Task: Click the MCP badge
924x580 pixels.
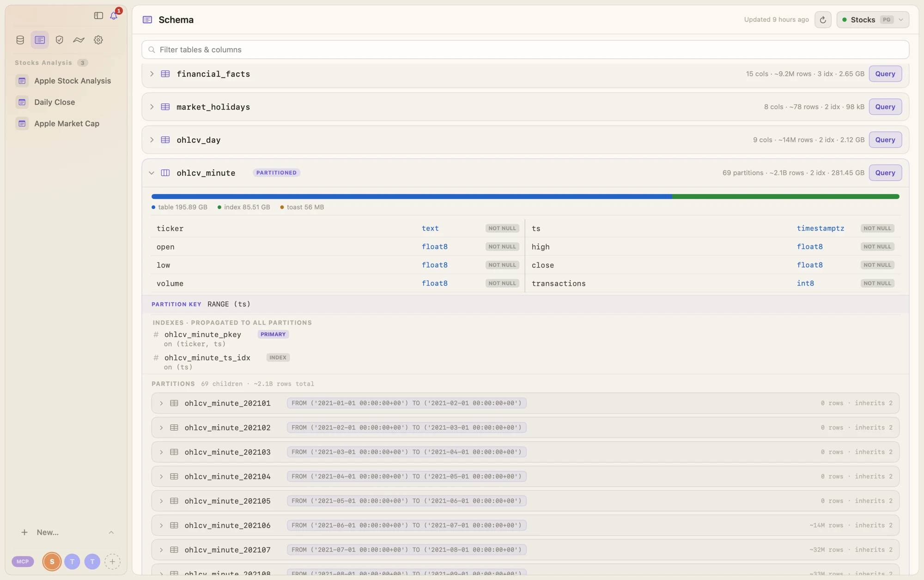Action: pos(23,562)
